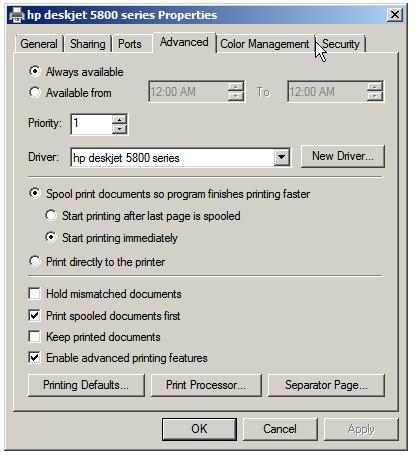This screenshot has width=415, height=459.
Task: Select Start printing immediately
Action: click(111, 238)
